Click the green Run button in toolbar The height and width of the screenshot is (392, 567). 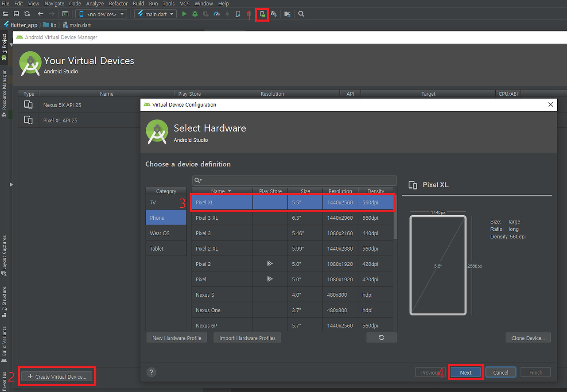[x=184, y=14]
